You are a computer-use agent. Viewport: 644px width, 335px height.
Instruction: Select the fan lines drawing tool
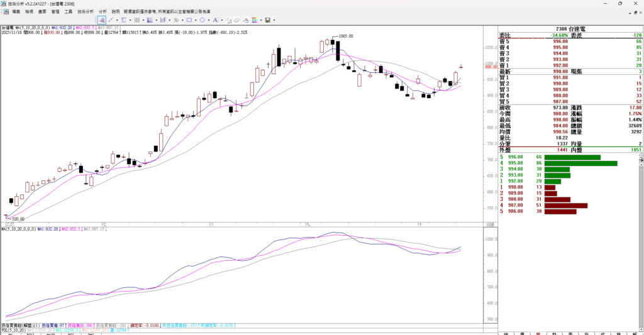(150, 20)
